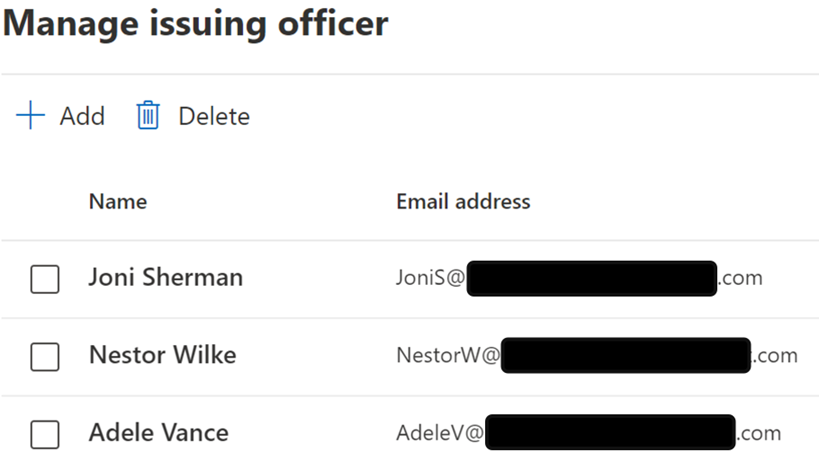Check the box beside Adele Vance
The height and width of the screenshot is (470, 819).
tap(45, 434)
